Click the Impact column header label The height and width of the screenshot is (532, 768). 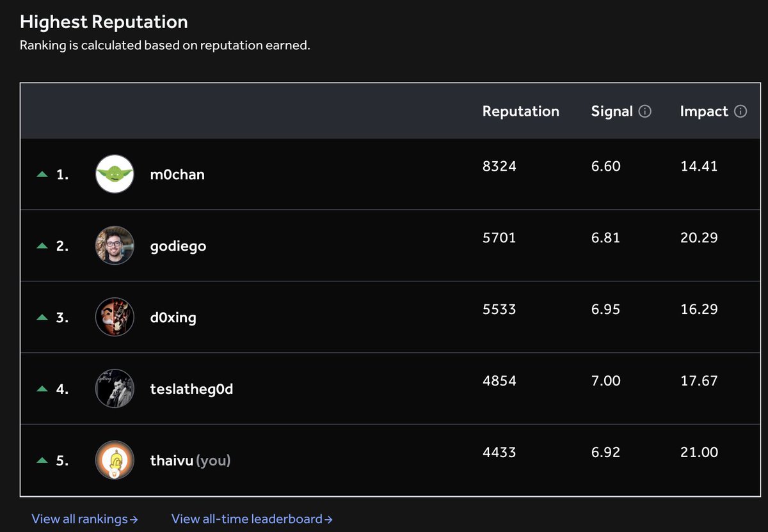704,111
